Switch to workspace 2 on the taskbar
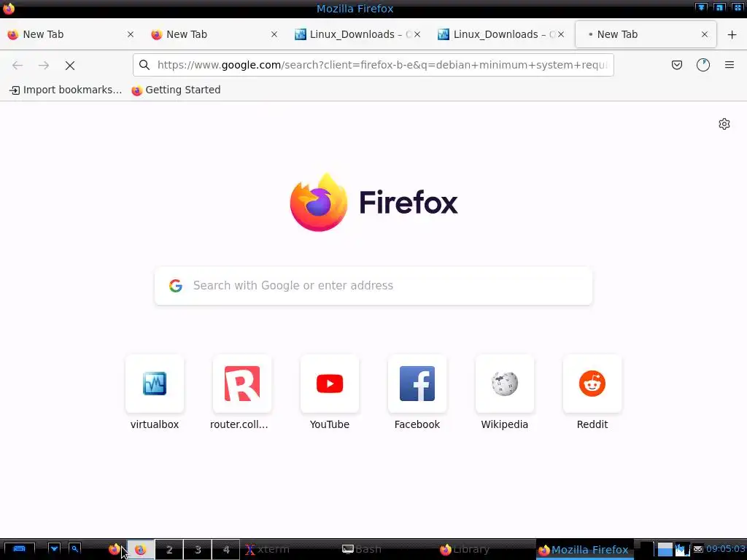 (169, 550)
